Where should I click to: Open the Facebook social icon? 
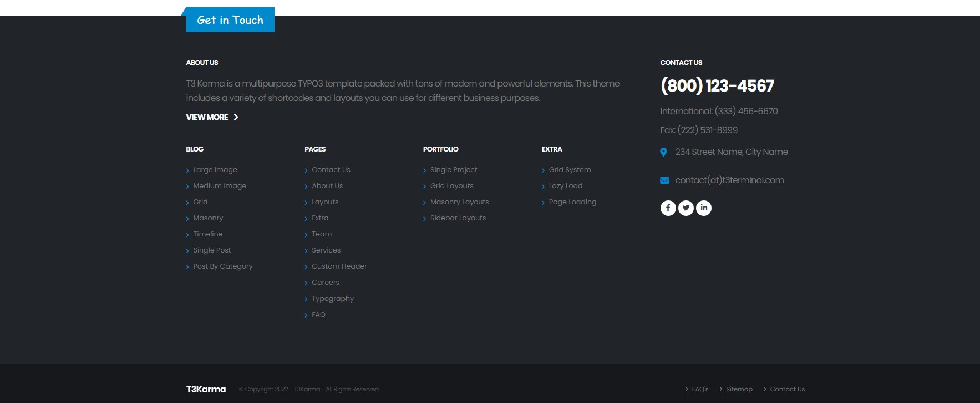pos(668,208)
